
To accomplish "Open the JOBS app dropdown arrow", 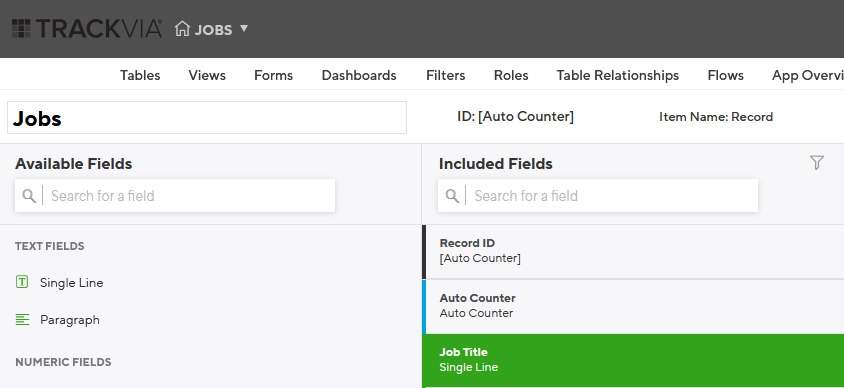I will (x=243, y=29).
